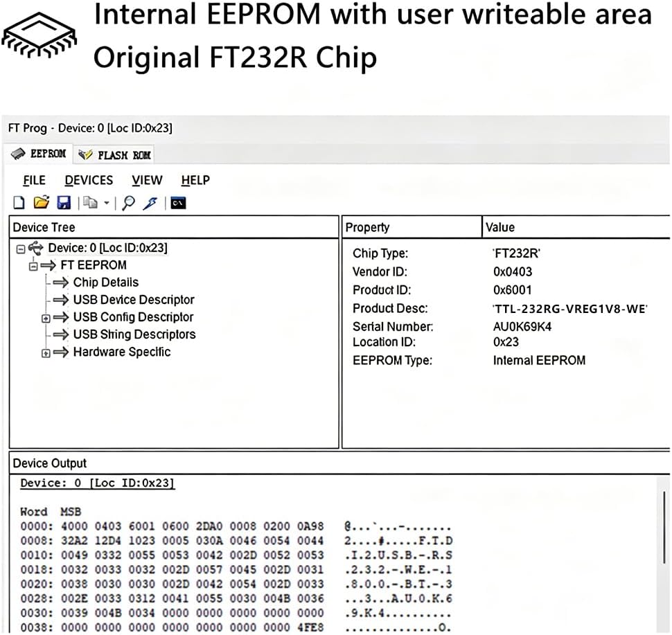The image size is (672, 635).
Task: Click the USB icon beside Device: 0
Action: pyautogui.click(x=36, y=248)
